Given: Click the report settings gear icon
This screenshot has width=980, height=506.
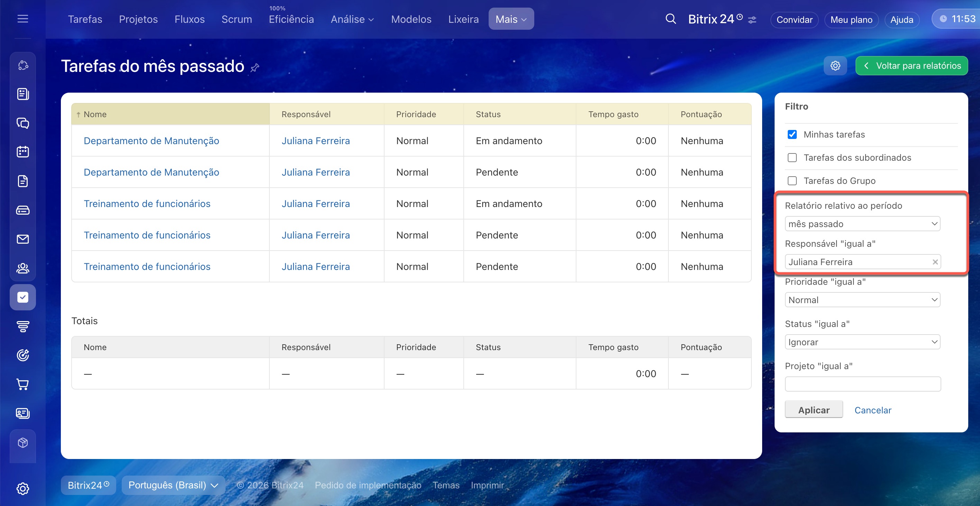Looking at the screenshot, I should 835,66.
